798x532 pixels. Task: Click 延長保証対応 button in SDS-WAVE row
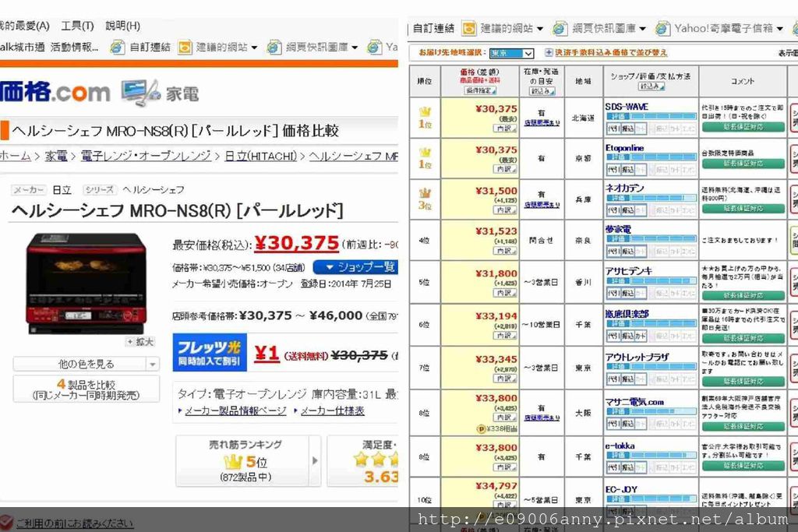click(743, 127)
